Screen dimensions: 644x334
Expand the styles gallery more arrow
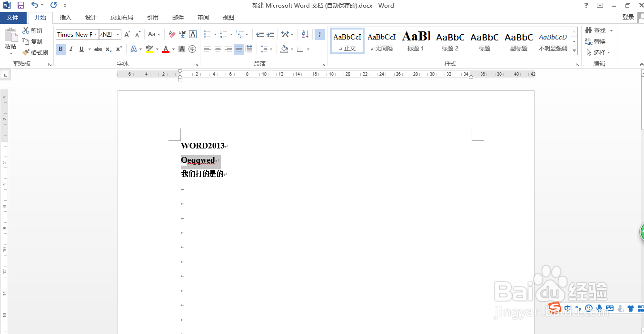click(575, 51)
